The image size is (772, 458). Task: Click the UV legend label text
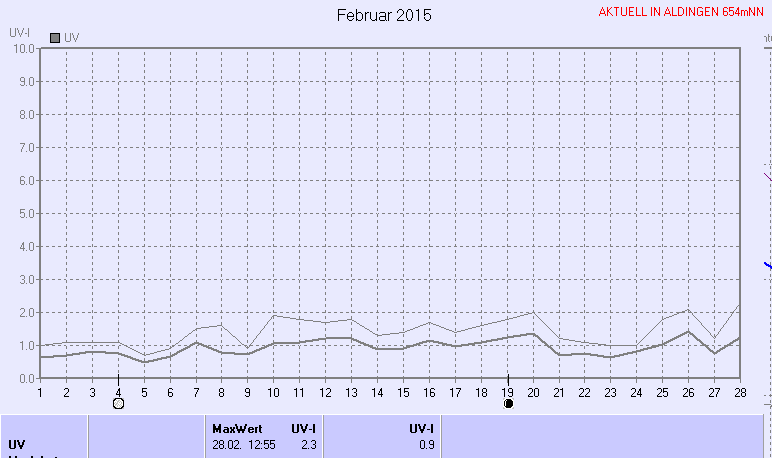pos(72,38)
